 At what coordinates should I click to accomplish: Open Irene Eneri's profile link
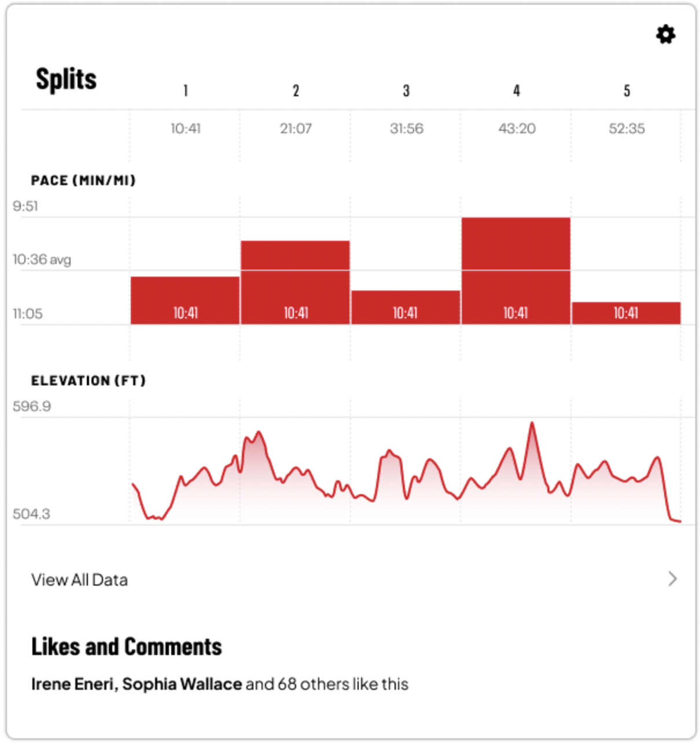[x=73, y=684]
